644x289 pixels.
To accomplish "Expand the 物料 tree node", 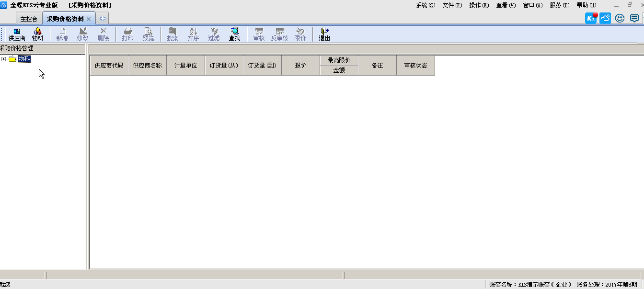I will [x=4, y=59].
